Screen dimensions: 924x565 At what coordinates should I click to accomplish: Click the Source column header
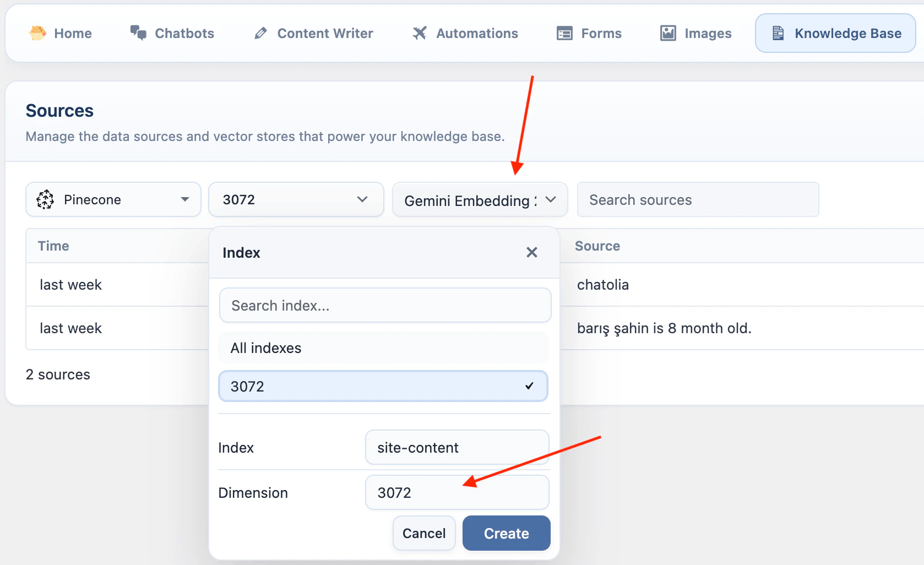(x=597, y=246)
